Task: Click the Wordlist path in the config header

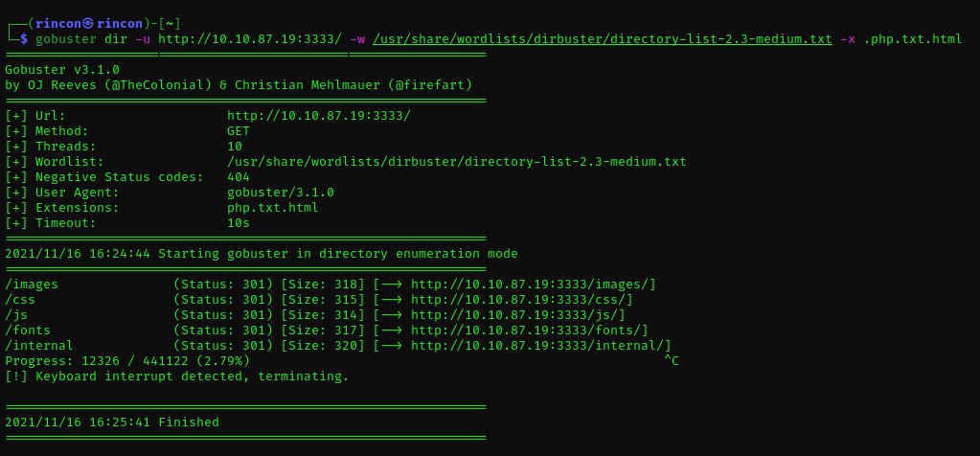Action: point(456,161)
